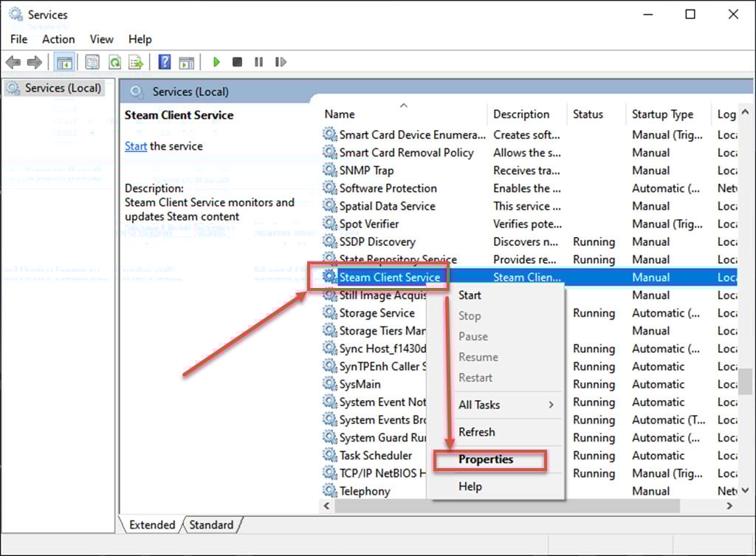This screenshot has height=556, width=756.
Task: Click gear icon beside Telephony
Action: pos(330,491)
